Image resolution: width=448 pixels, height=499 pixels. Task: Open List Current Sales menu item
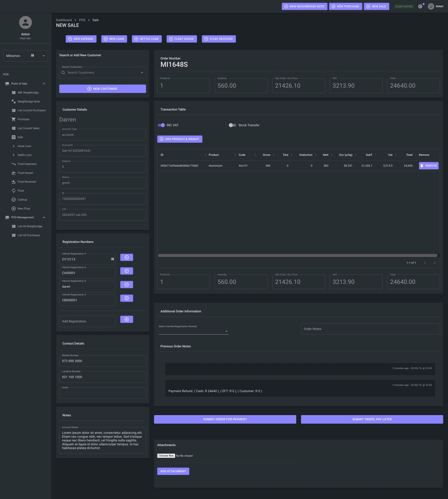(28, 128)
